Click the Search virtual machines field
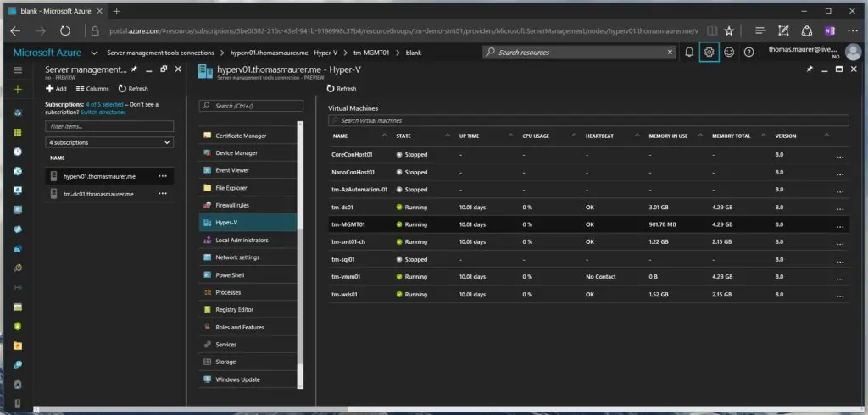The image size is (868, 415). (588, 120)
